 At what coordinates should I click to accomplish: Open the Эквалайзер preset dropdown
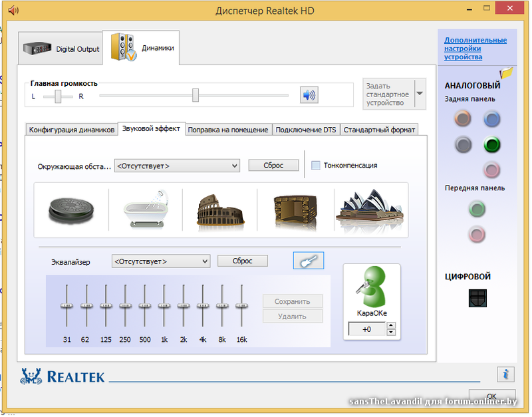point(162,262)
